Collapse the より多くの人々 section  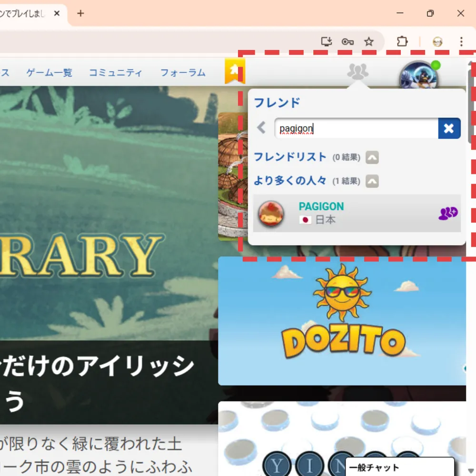click(372, 181)
